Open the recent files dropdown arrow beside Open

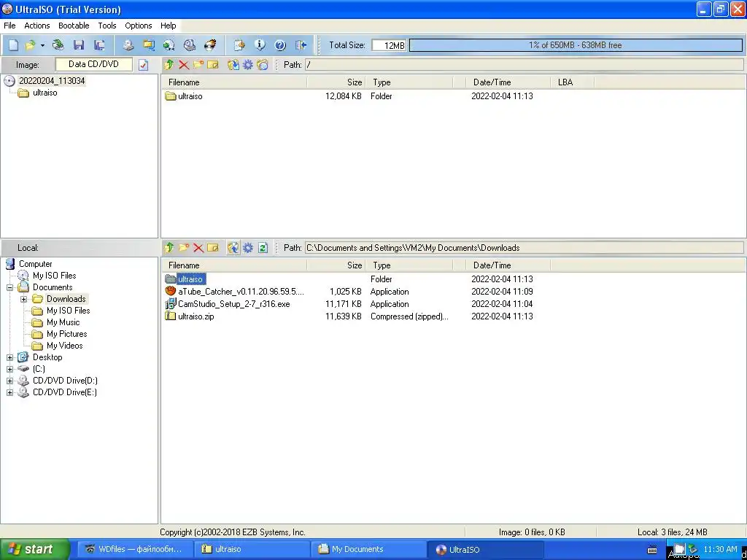42,45
